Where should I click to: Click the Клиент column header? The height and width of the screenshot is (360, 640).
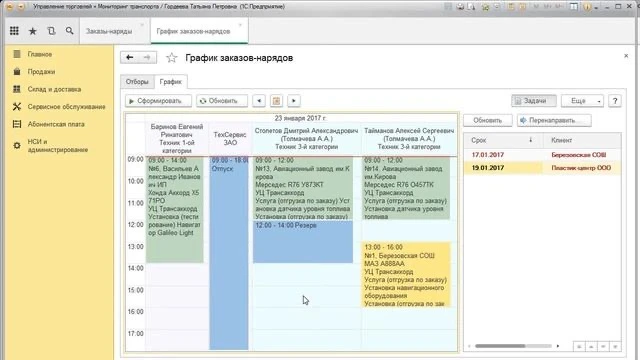point(582,140)
